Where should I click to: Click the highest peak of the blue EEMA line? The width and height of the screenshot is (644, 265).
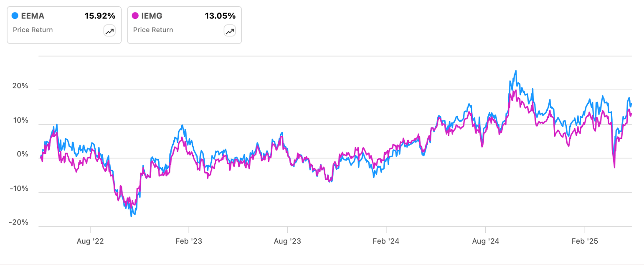click(x=516, y=71)
